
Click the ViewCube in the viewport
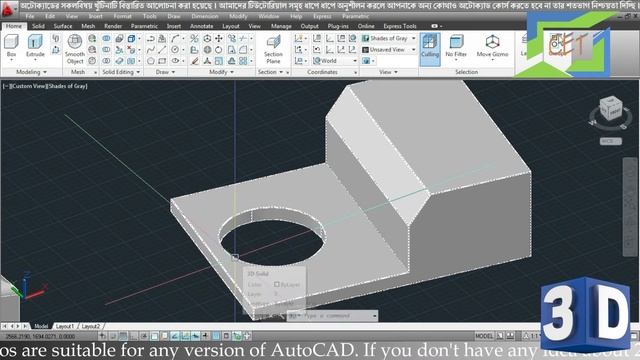tap(611, 109)
